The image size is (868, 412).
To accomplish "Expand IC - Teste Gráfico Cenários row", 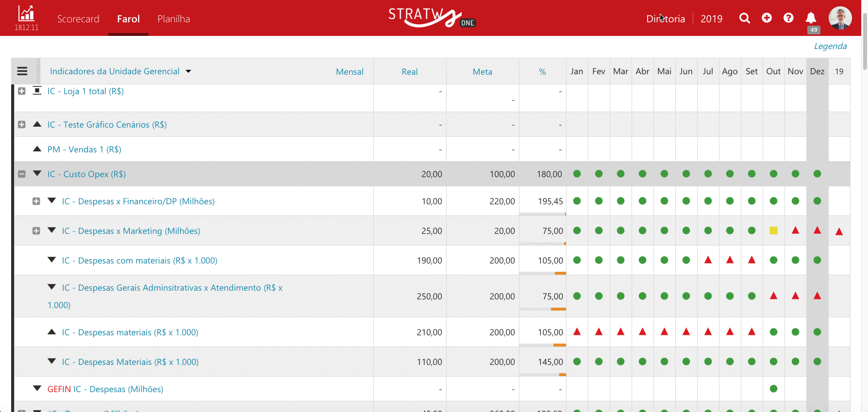I will [x=22, y=125].
